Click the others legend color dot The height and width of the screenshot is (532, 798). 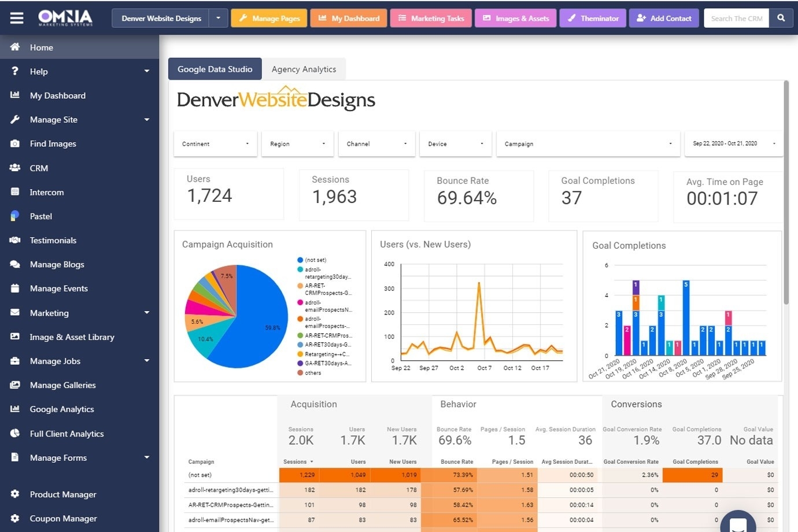tap(300, 373)
